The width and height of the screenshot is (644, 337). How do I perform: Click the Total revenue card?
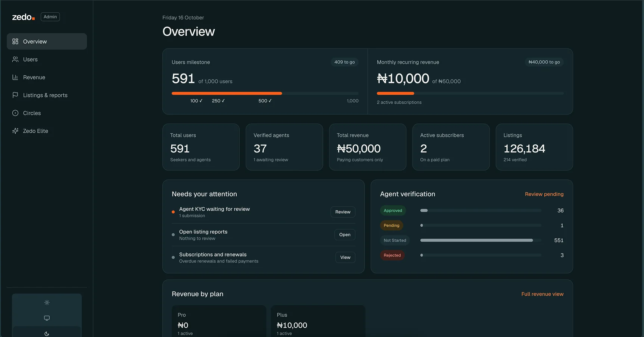click(x=367, y=147)
